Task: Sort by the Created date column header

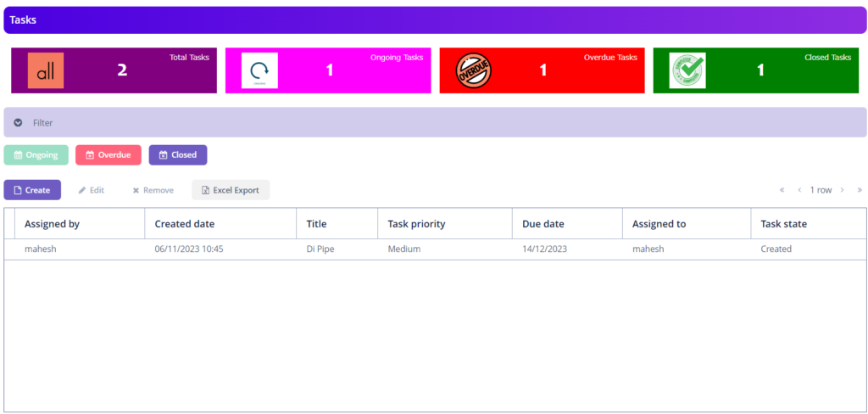Action: coord(185,224)
